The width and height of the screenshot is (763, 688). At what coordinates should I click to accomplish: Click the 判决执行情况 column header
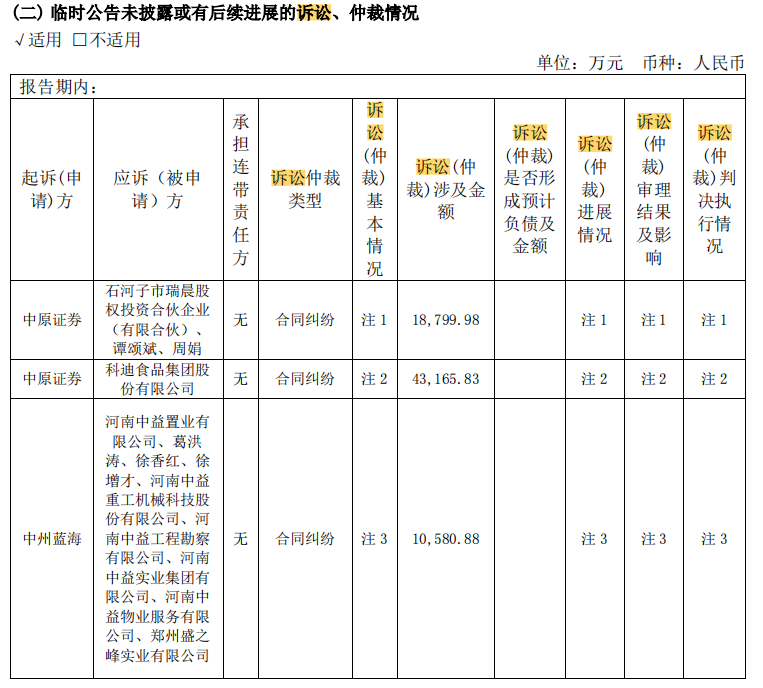click(x=714, y=189)
